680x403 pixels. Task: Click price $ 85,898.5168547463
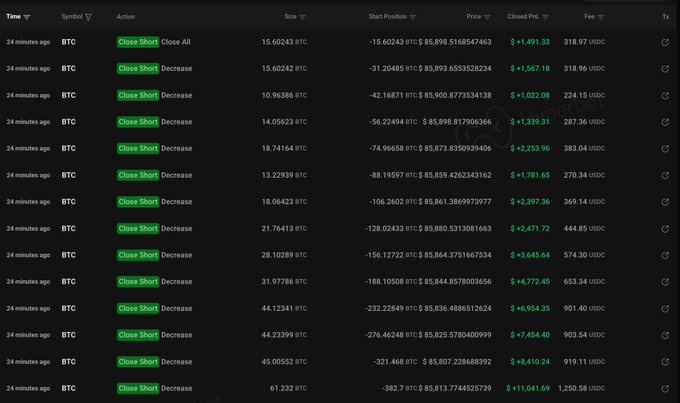pos(455,42)
